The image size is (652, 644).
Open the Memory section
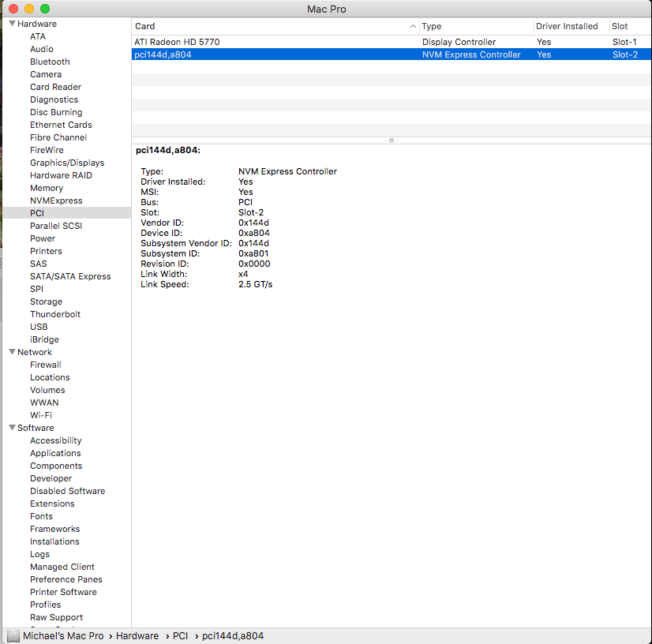point(47,188)
